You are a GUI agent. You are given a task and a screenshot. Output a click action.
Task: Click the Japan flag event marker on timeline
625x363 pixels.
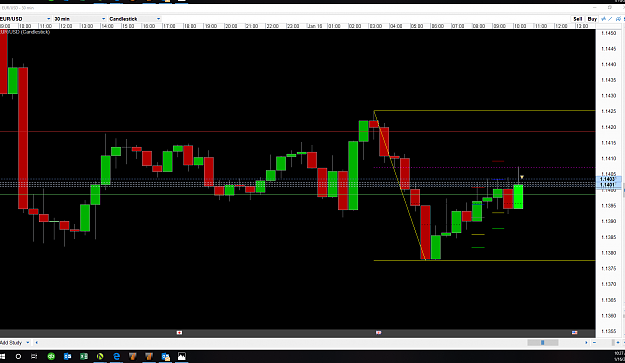pos(179,332)
